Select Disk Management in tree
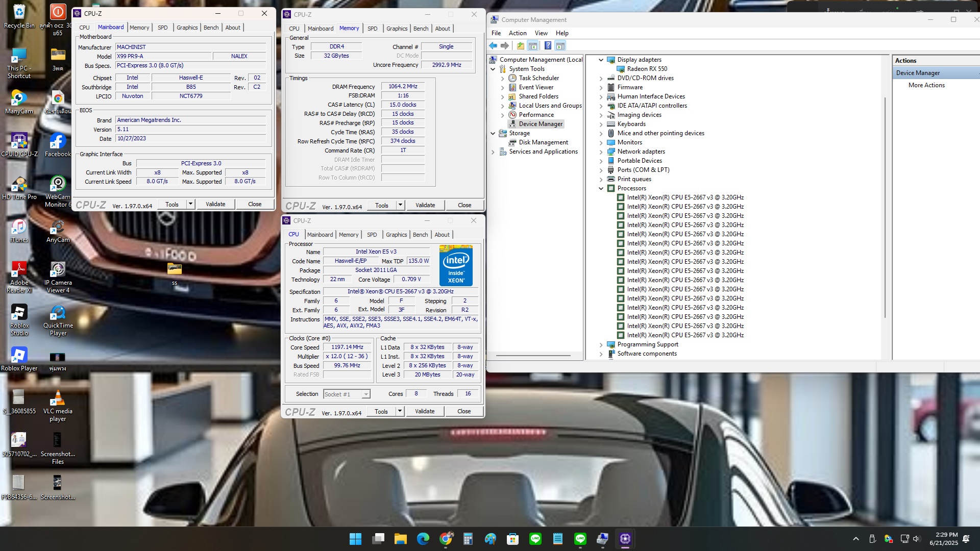Image resolution: width=980 pixels, height=551 pixels. pyautogui.click(x=543, y=142)
